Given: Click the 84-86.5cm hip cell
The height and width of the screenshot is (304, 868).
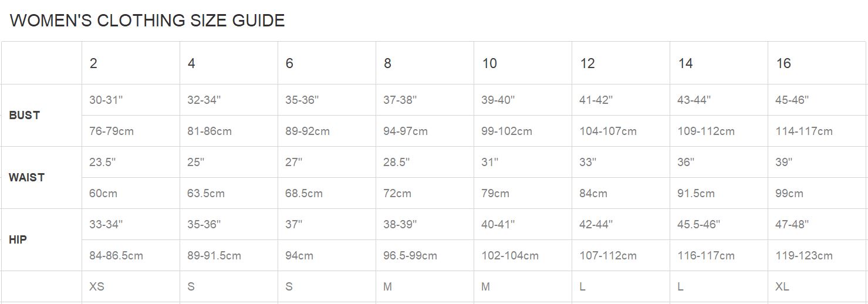Looking at the screenshot, I should click(x=116, y=256).
